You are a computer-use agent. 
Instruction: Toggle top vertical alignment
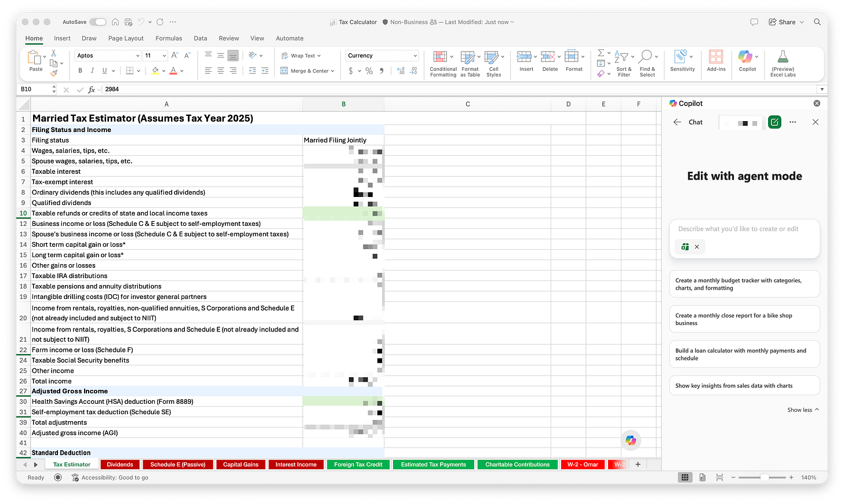click(x=208, y=56)
